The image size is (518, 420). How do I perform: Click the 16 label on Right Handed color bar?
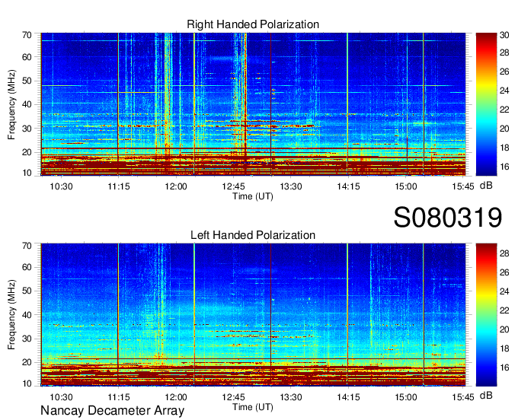[504, 167]
